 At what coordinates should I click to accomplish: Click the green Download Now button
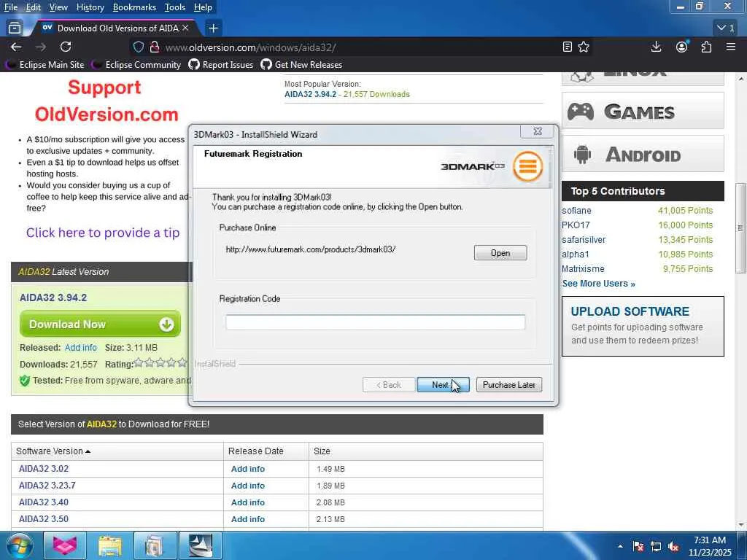click(100, 324)
